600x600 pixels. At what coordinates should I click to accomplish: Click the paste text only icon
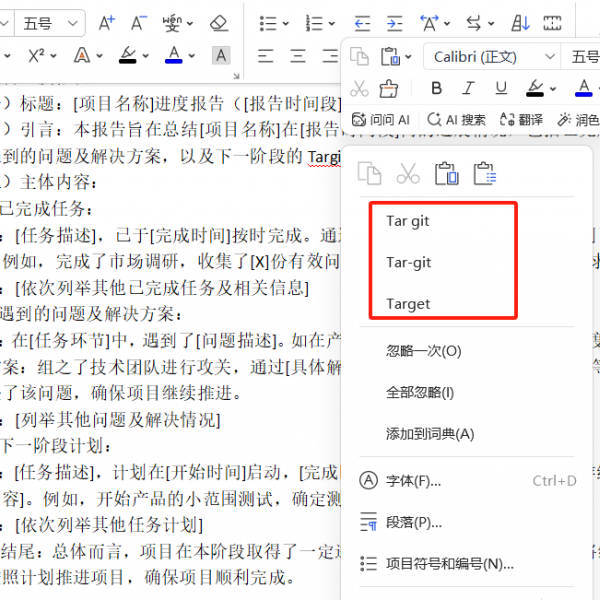point(485,174)
